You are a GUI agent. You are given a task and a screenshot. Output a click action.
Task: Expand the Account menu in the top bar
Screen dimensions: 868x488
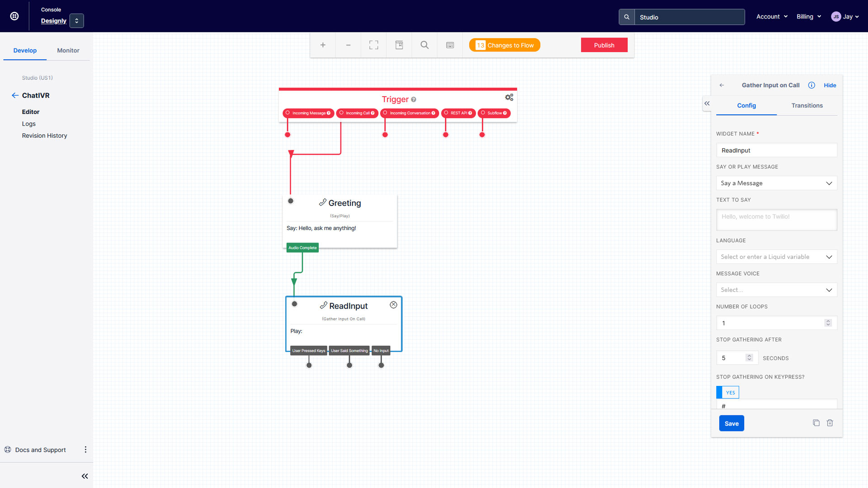point(771,16)
